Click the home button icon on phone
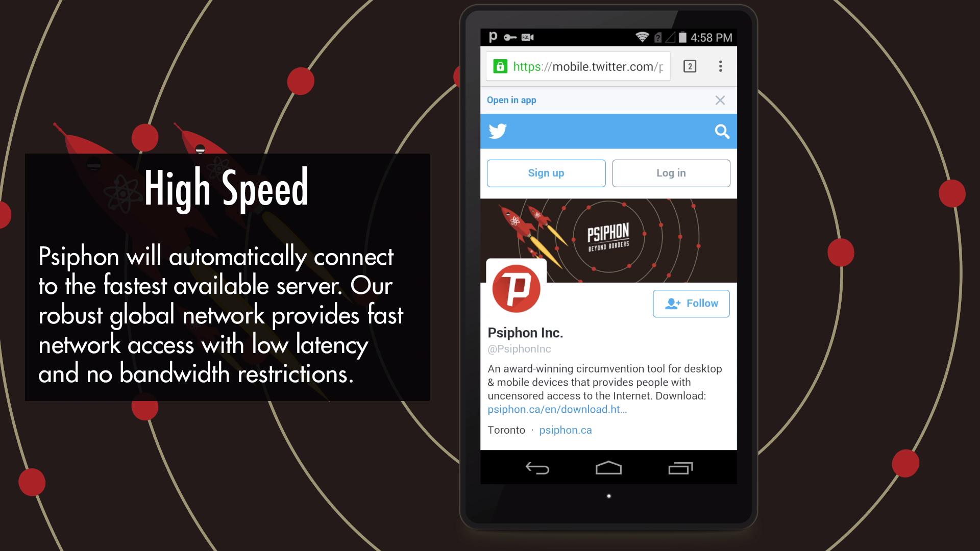 608,468
